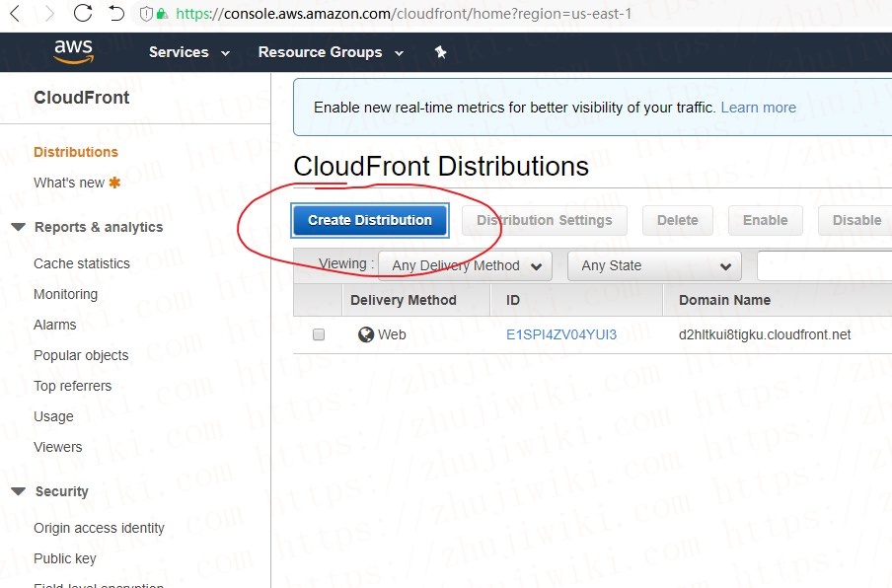Image resolution: width=892 pixels, height=588 pixels.
Task: Expand the Any State filter dropdown
Action: [653, 265]
